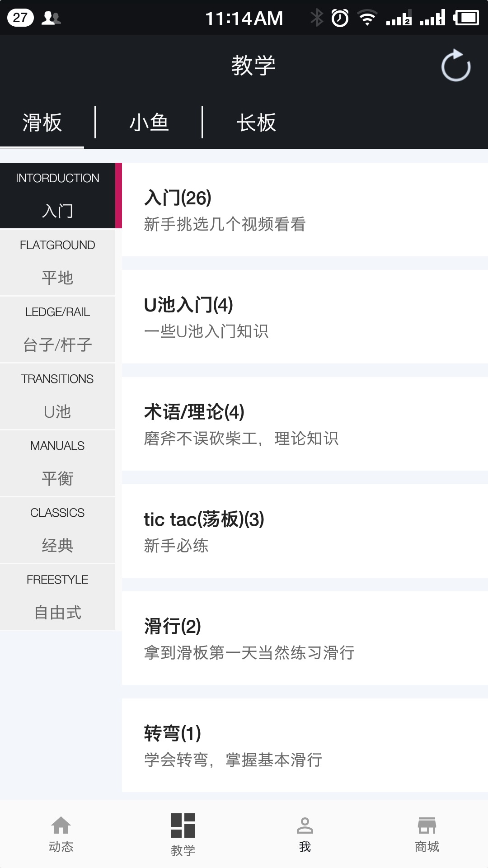
Task: Open tic tac(荡板)(3) lessons
Action: tap(305, 531)
